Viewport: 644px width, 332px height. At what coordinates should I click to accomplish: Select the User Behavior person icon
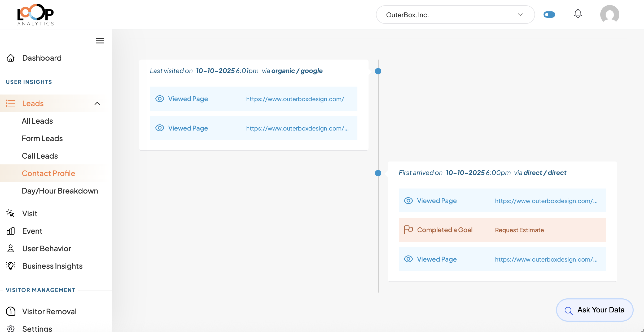(x=11, y=248)
